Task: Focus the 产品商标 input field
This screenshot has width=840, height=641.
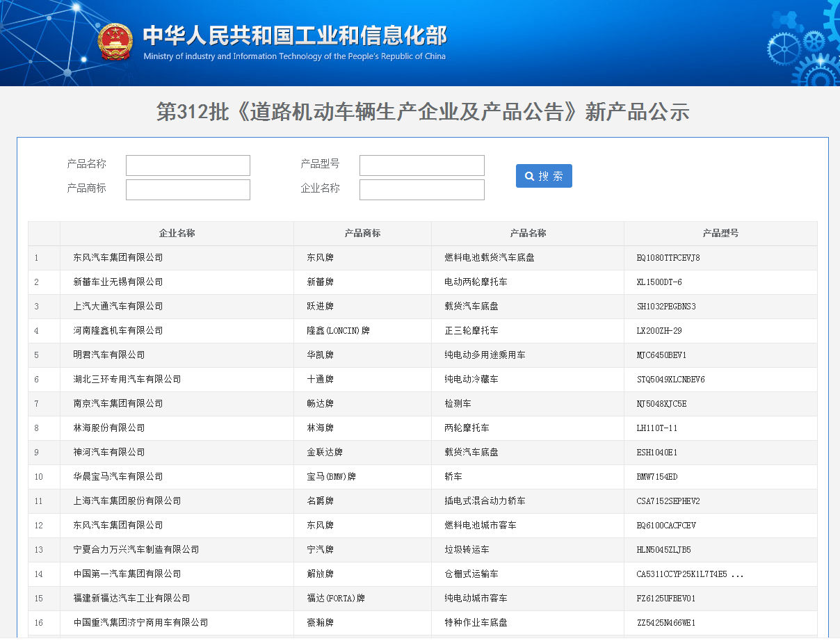Action: (188, 190)
